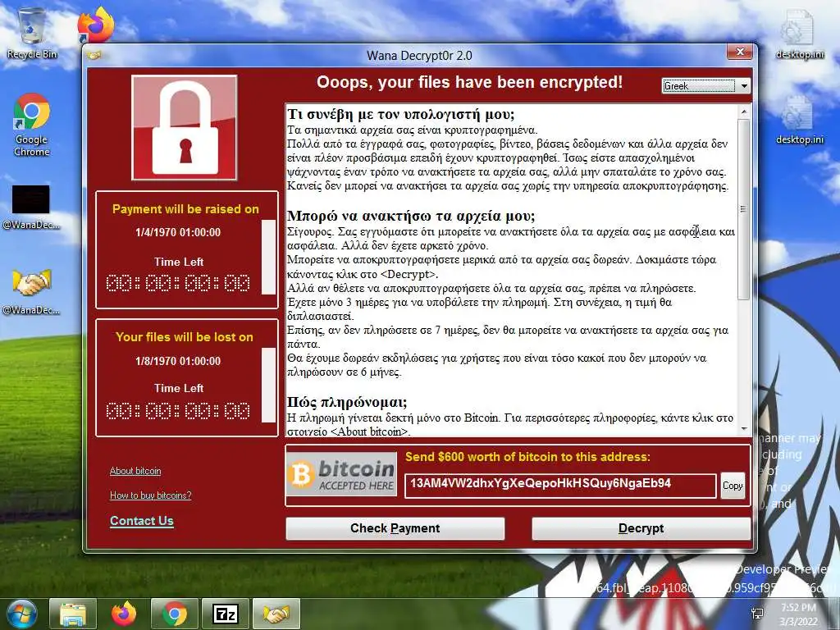840x630 pixels.
Task: Close the Wana Decrypt0r window
Action: tap(740, 52)
